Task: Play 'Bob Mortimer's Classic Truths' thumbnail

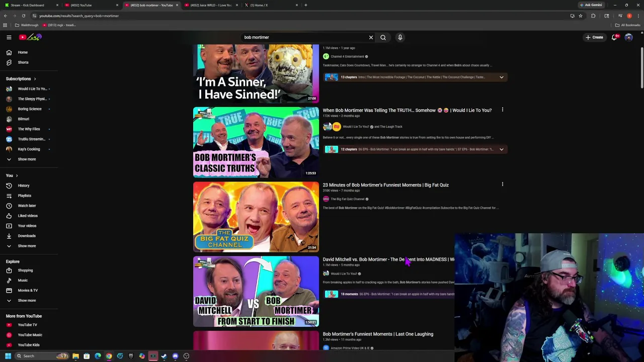Action: pyautogui.click(x=256, y=142)
